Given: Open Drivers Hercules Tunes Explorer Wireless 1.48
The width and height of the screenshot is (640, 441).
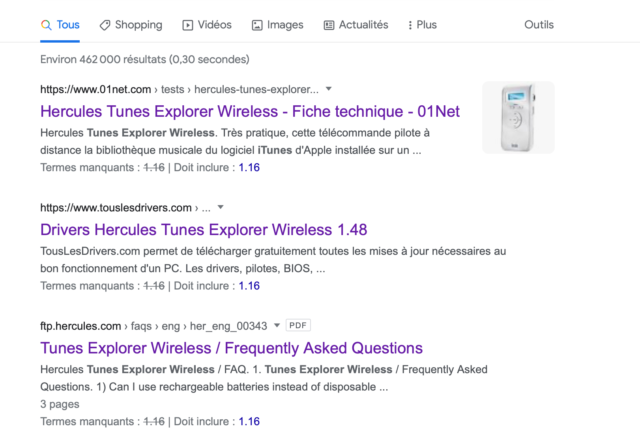Looking at the screenshot, I should 204,230.
